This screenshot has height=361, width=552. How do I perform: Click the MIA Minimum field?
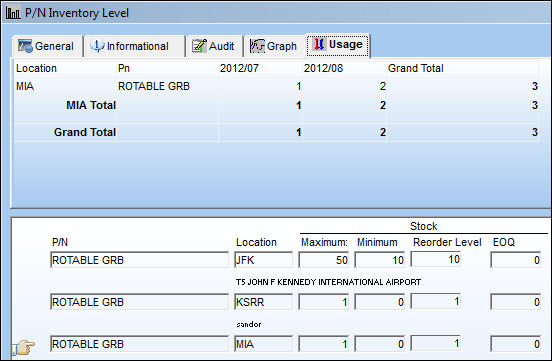380,344
